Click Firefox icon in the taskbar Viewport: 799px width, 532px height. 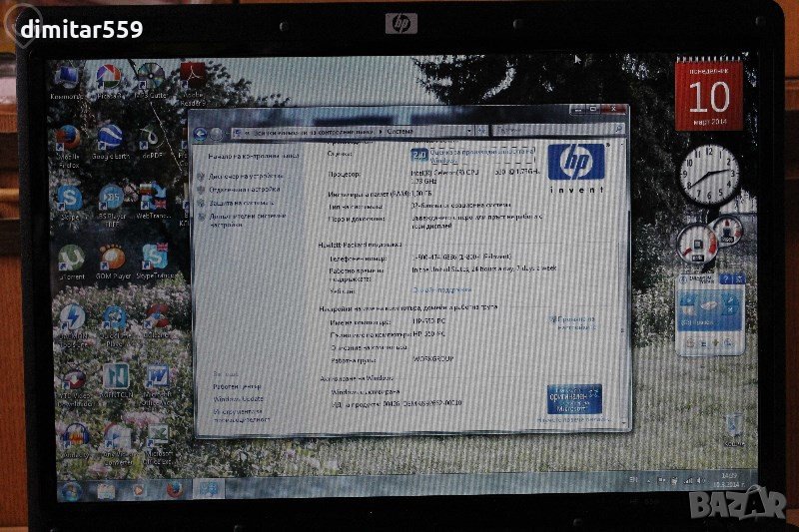174,490
